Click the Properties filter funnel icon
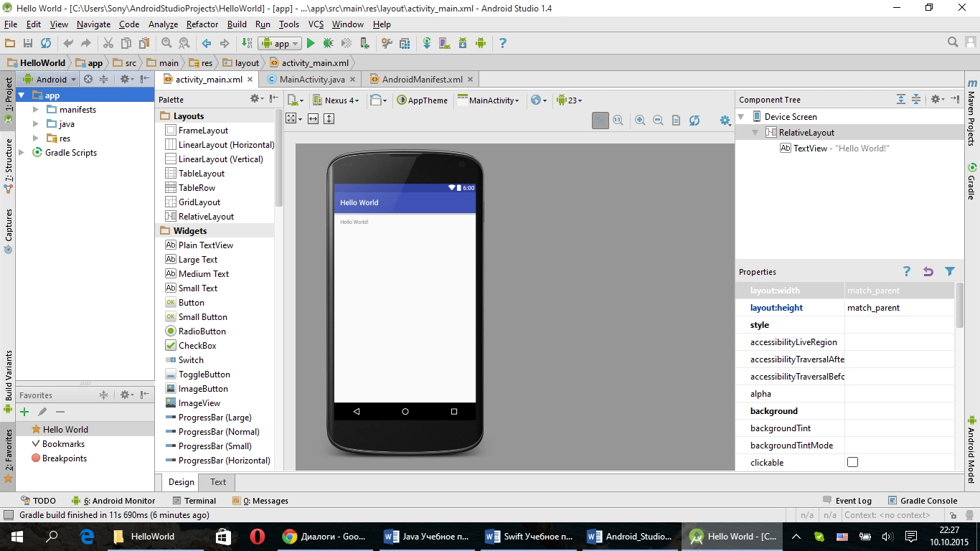 coord(950,272)
